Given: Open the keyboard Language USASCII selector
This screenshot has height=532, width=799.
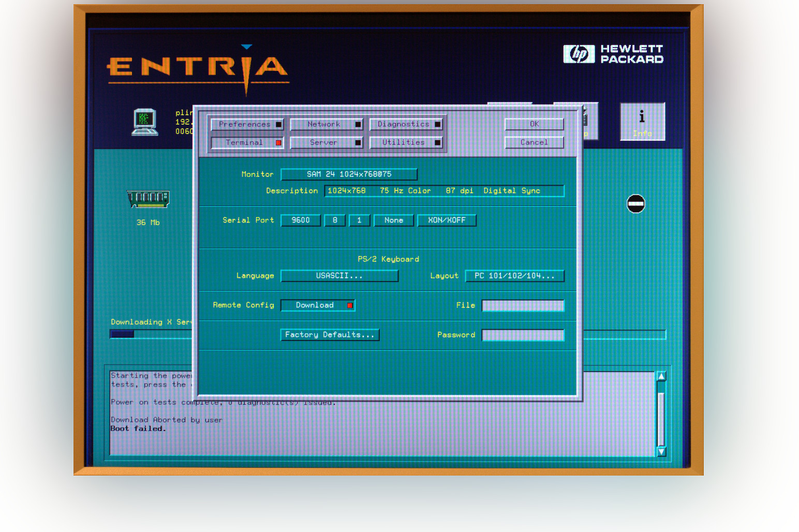Looking at the screenshot, I should 339,276.
